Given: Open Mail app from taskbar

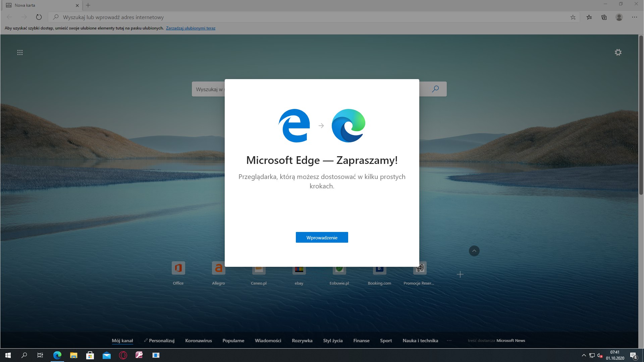Looking at the screenshot, I should [x=107, y=355].
